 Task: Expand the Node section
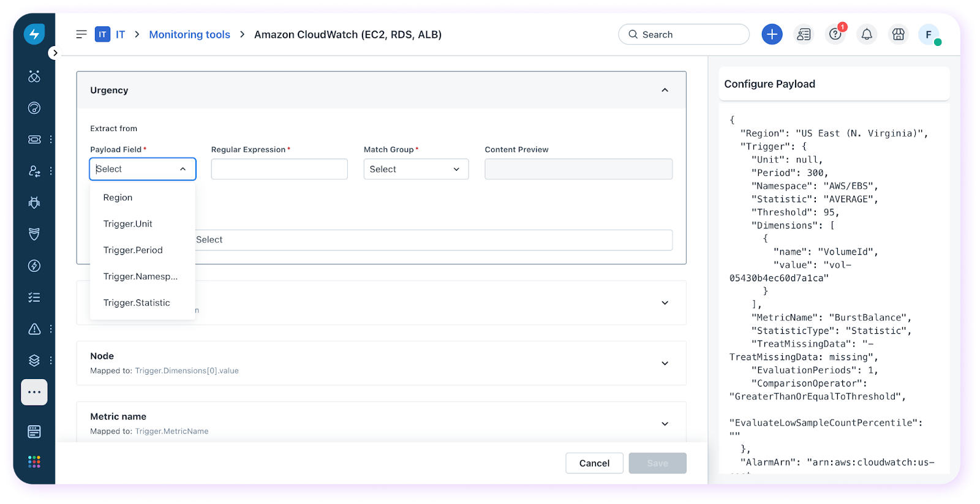click(x=665, y=363)
